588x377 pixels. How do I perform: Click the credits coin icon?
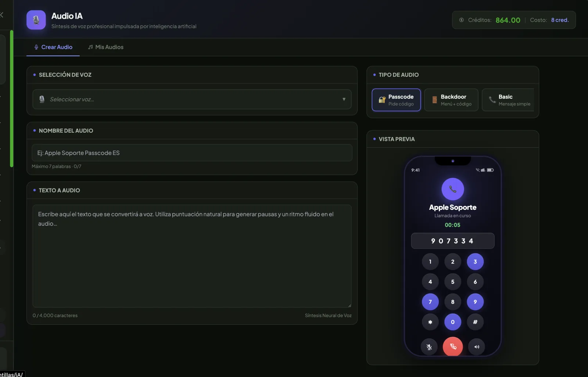pos(461,20)
